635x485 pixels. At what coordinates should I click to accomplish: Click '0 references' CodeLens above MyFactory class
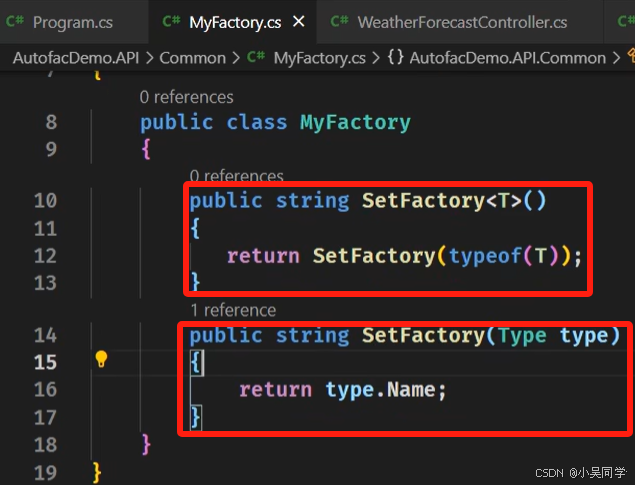point(186,97)
